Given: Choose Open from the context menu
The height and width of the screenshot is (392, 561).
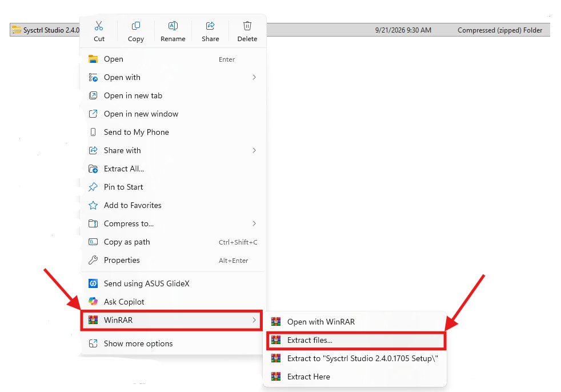Looking at the screenshot, I should [173, 59].
